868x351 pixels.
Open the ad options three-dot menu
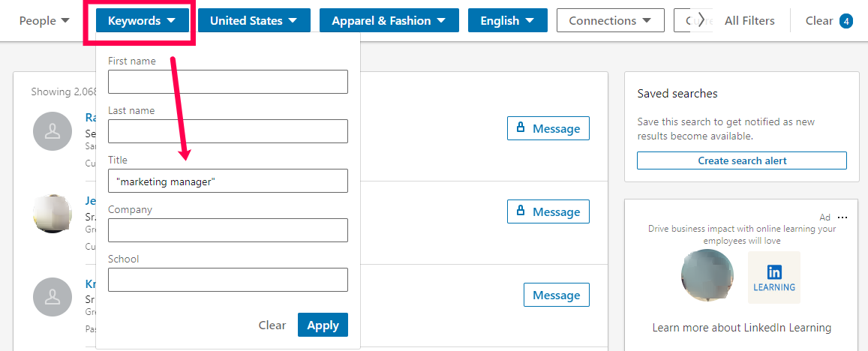[x=842, y=217]
